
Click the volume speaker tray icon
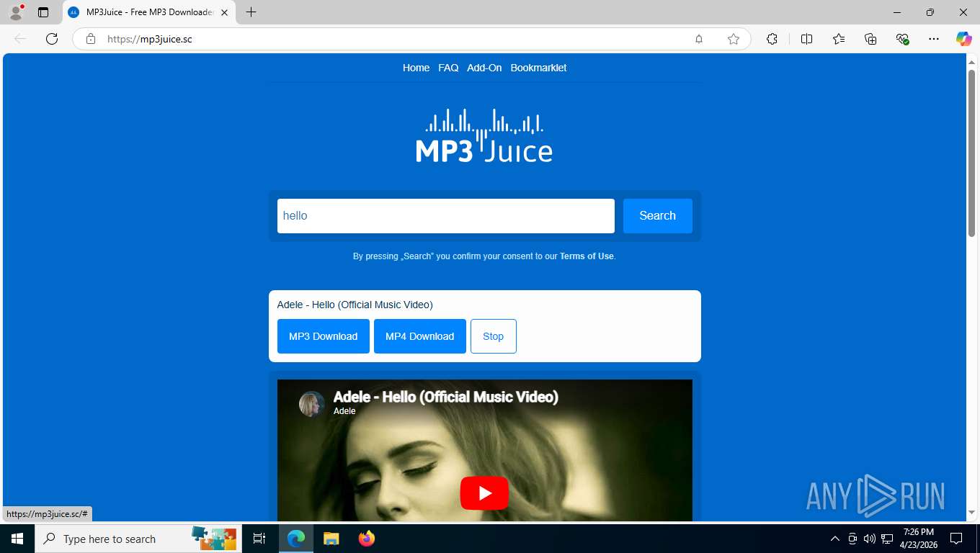[869, 539]
